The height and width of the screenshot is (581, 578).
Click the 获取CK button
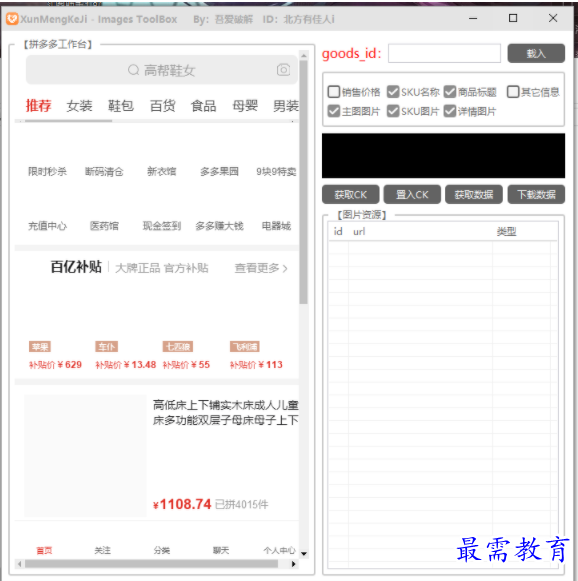(351, 195)
